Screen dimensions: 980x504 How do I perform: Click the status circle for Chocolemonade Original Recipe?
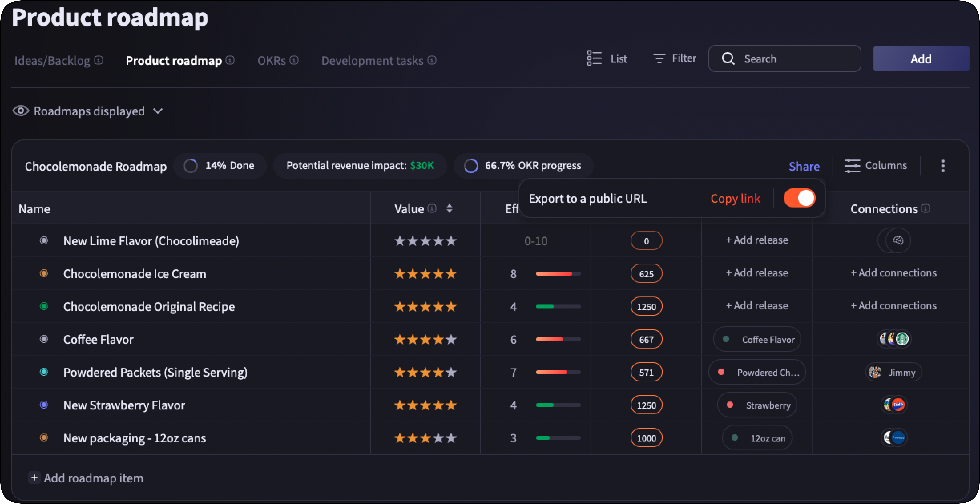point(44,306)
